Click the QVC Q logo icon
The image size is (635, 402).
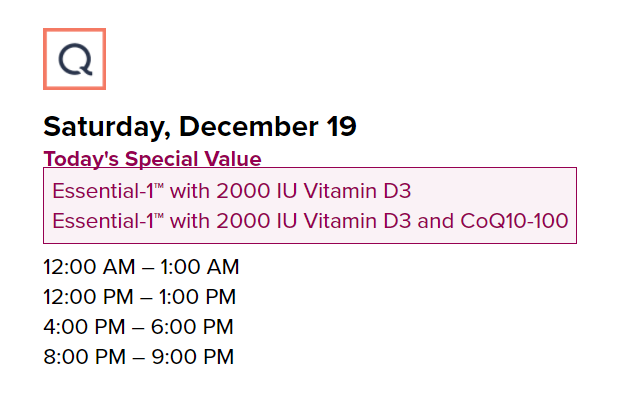tap(74, 59)
